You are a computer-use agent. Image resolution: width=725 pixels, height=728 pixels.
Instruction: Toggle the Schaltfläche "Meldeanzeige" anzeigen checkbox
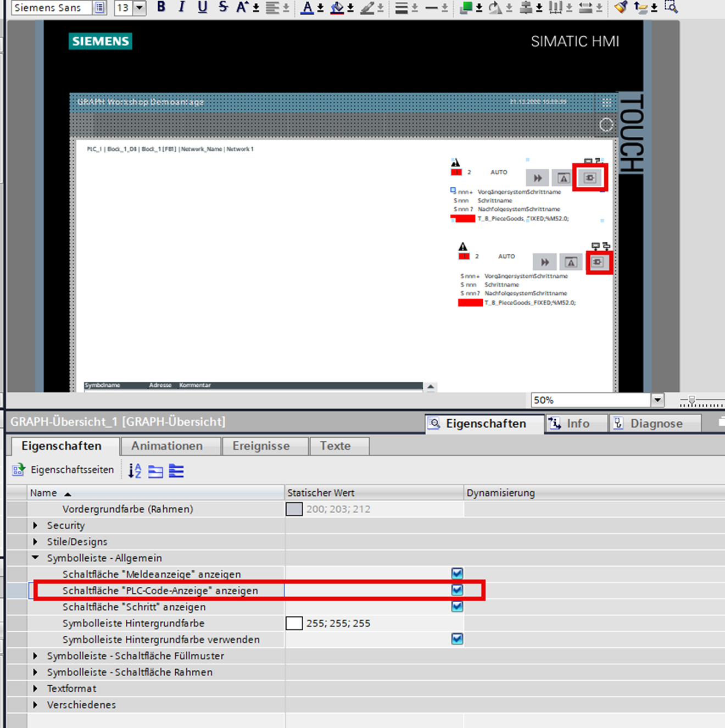coord(457,574)
